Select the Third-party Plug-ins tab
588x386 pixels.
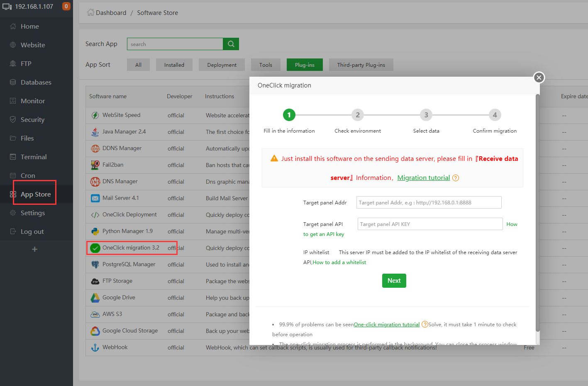coord(361,65)
